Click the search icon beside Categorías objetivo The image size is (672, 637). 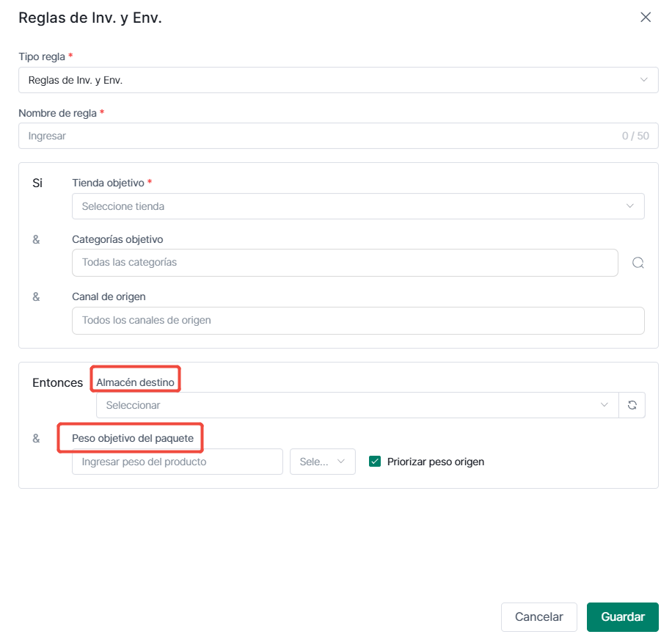click(x=638, y=263)
